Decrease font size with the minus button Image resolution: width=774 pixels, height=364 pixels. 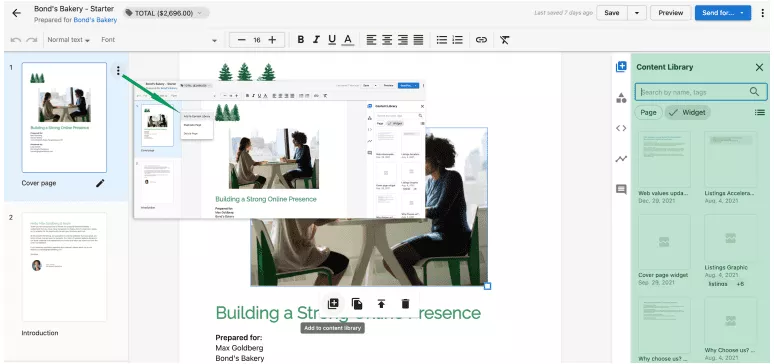[x=241, y=40]
